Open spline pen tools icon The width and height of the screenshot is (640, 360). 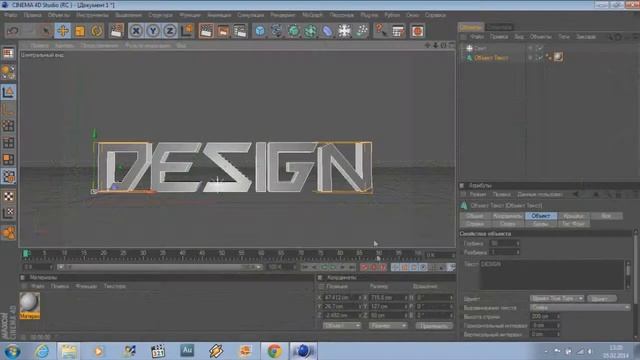coord(277,31)
